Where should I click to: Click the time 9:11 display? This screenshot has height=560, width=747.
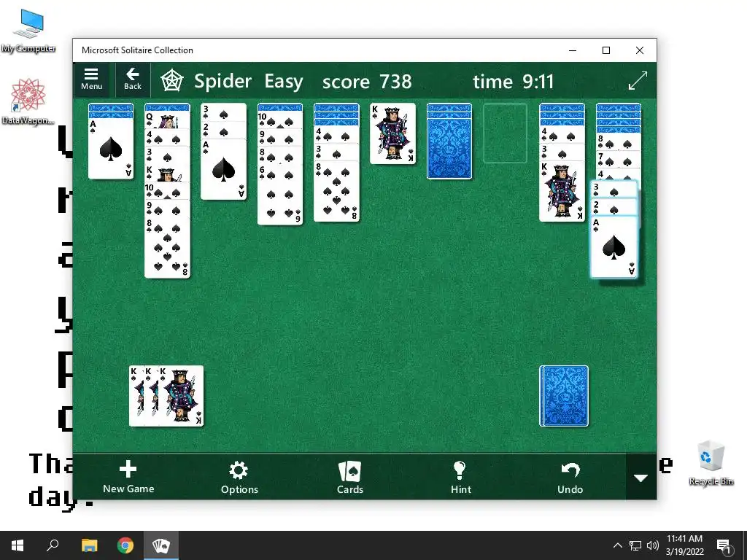coord(514,82)
